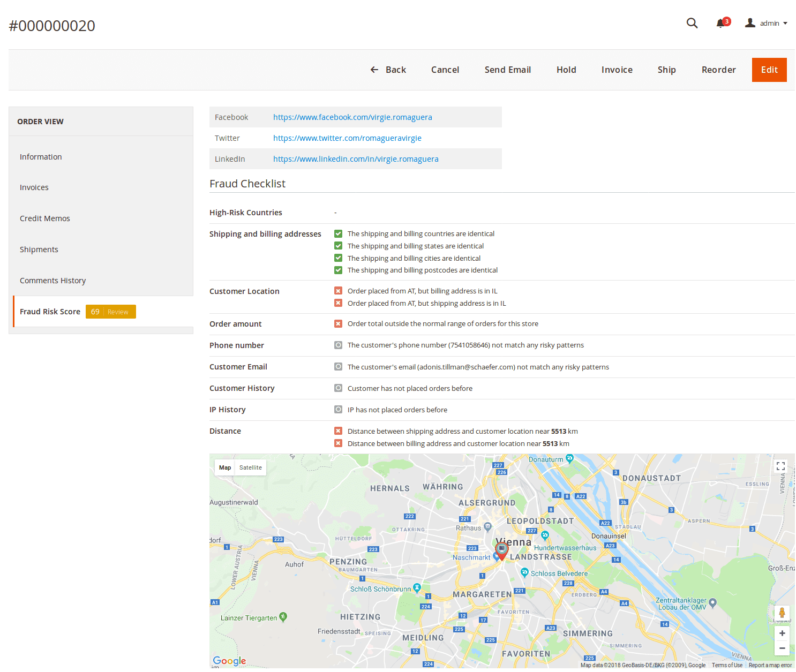Open the Comments History section
The image size is (796, 672).
[x=52, y=281]
